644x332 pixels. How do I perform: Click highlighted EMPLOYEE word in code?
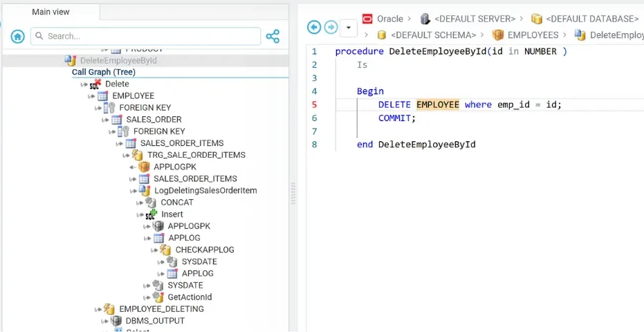tap(438, 104)
